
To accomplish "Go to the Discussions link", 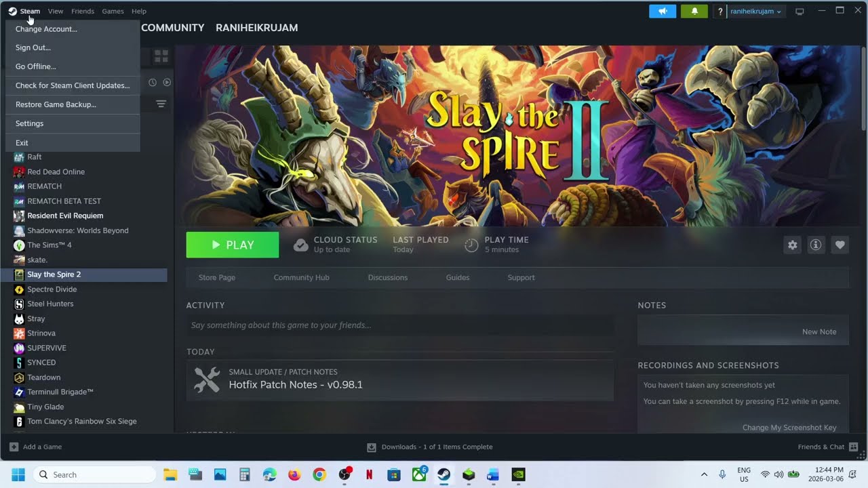I will (388, 277).
